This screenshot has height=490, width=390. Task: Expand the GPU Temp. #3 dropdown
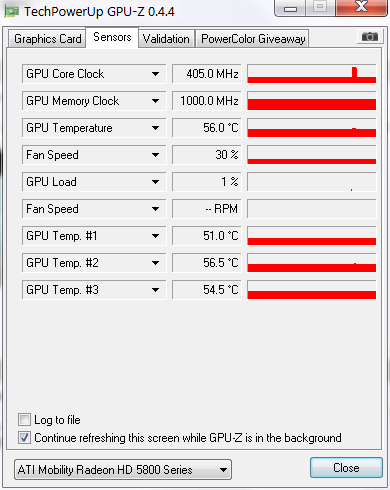point(94,290)
